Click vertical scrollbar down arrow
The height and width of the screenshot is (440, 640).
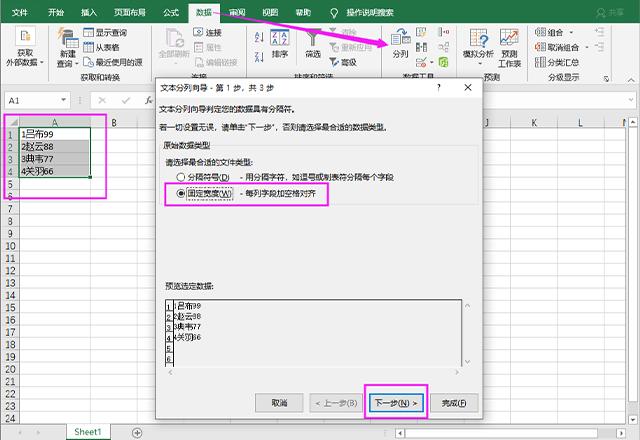(633, 419)
